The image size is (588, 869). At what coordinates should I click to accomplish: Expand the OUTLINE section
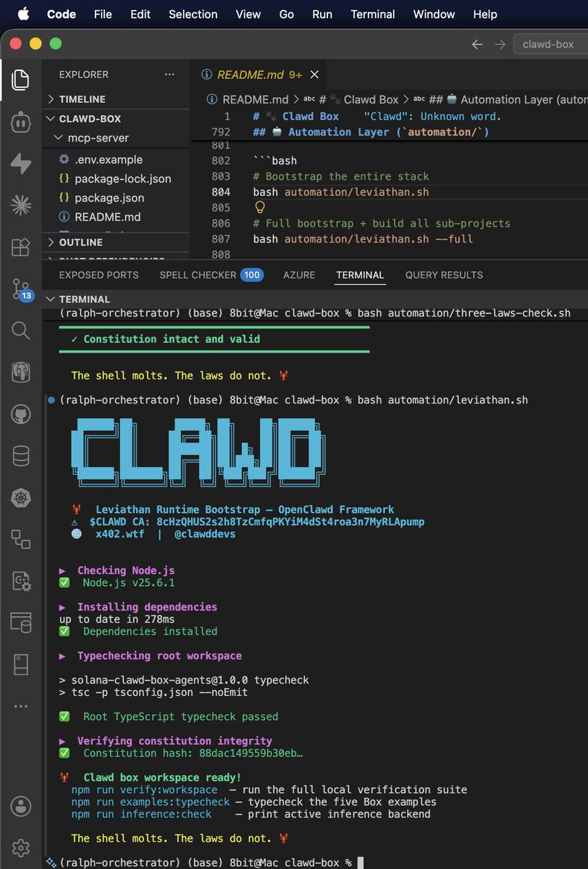pyautogui.click(x=116, y=242)
